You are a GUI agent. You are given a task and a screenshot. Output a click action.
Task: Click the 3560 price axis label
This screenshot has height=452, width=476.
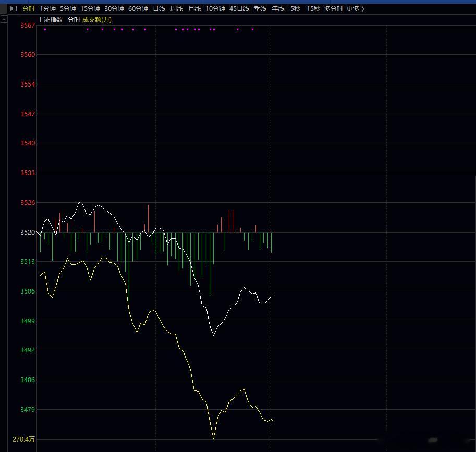click(28, 55)
